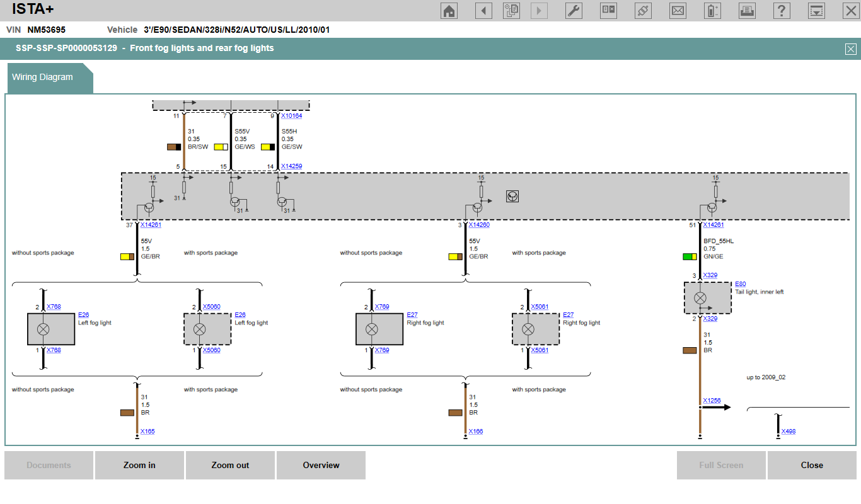Open connector link X10164
The height and width of the screenshot is (504, 861).
point(291,116)
